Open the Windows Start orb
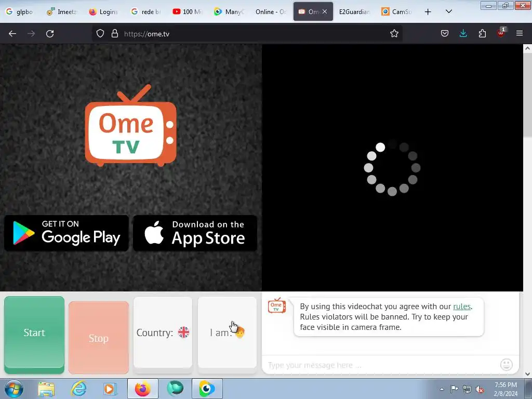 point(14,389)
